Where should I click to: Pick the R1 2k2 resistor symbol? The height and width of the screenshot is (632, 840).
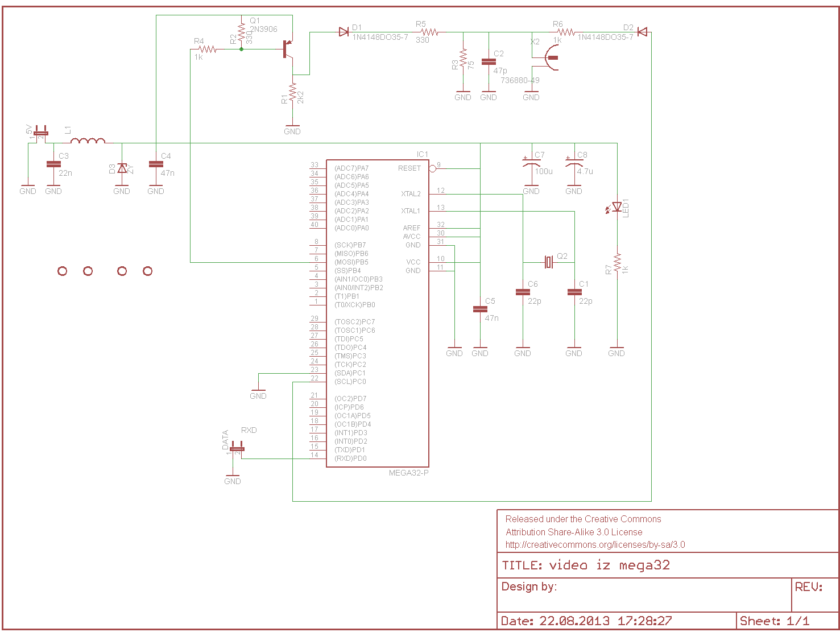tap(292, 92)
